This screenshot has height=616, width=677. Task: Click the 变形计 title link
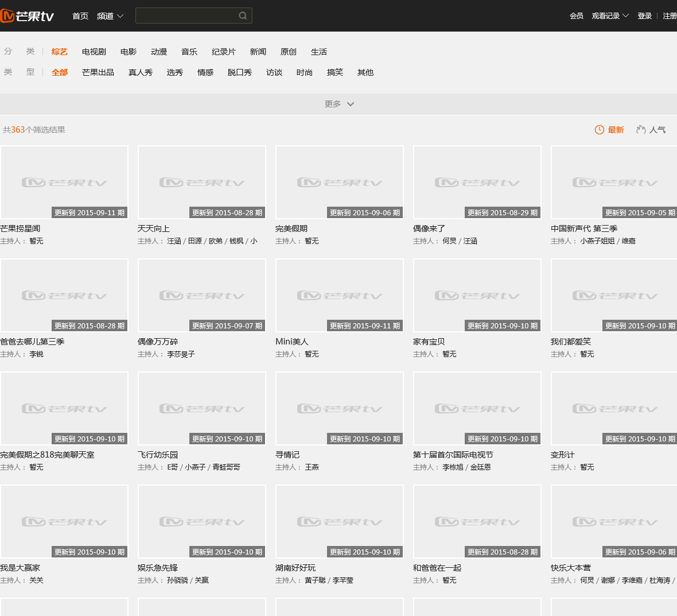click(563, 455)
